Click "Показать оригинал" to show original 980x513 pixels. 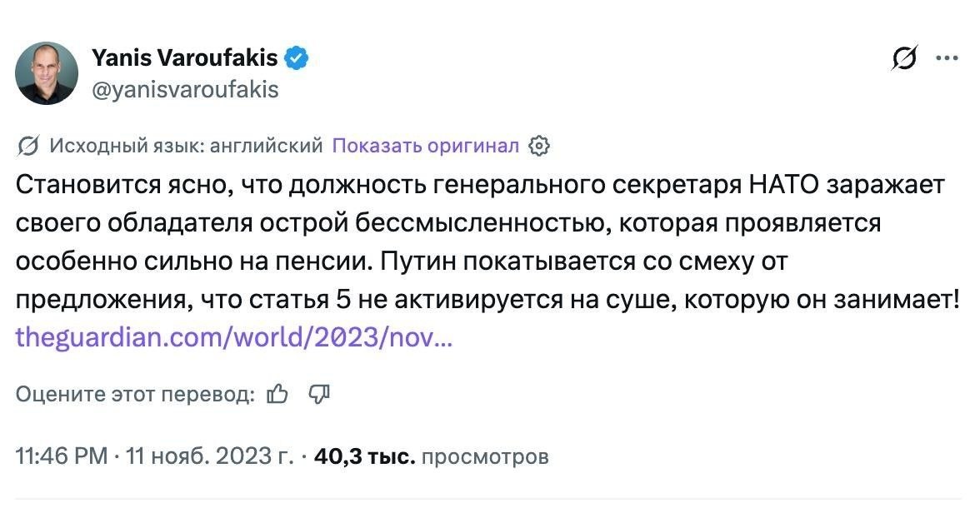[425, 147]
